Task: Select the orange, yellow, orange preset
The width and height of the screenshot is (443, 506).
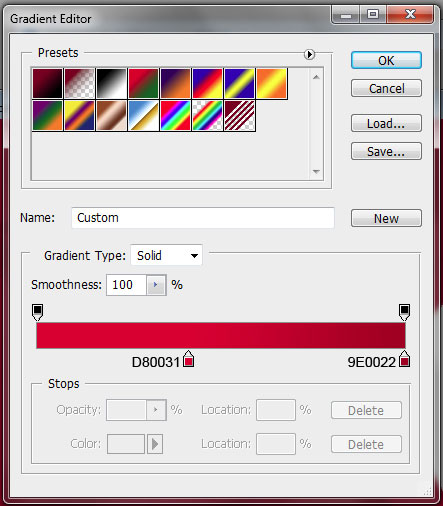Action: pos(271,83)
